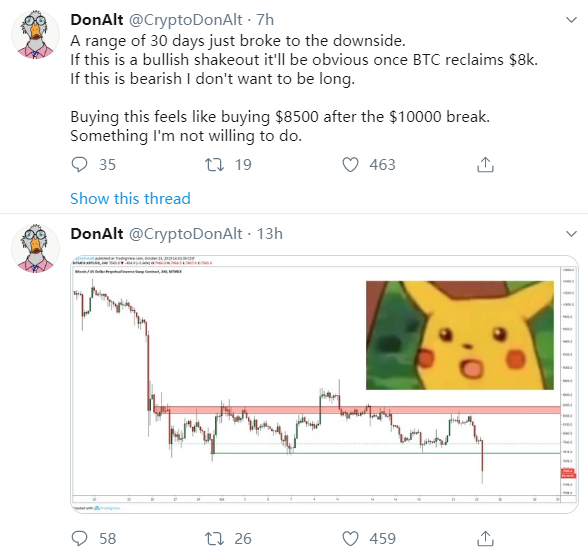Screen dimensions: 588x559
Task: Retweet the 30-day range tweet
Action: click(x=214, y=165)
